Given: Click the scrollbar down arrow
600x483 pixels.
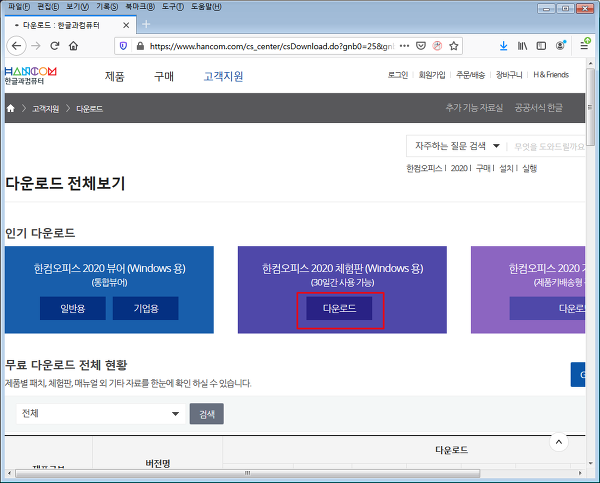Looking at the screenshot, I should [590, 463].
